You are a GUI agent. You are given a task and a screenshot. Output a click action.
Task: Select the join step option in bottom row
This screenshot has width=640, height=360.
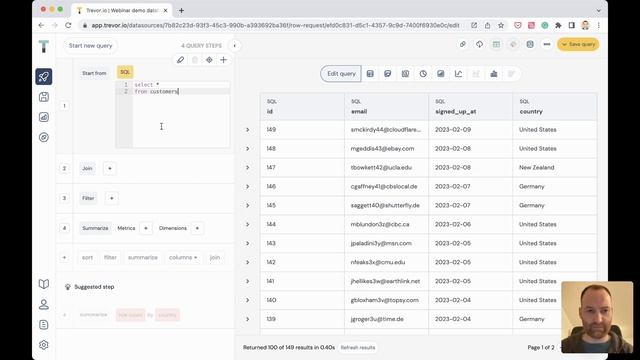coord(215,258)
